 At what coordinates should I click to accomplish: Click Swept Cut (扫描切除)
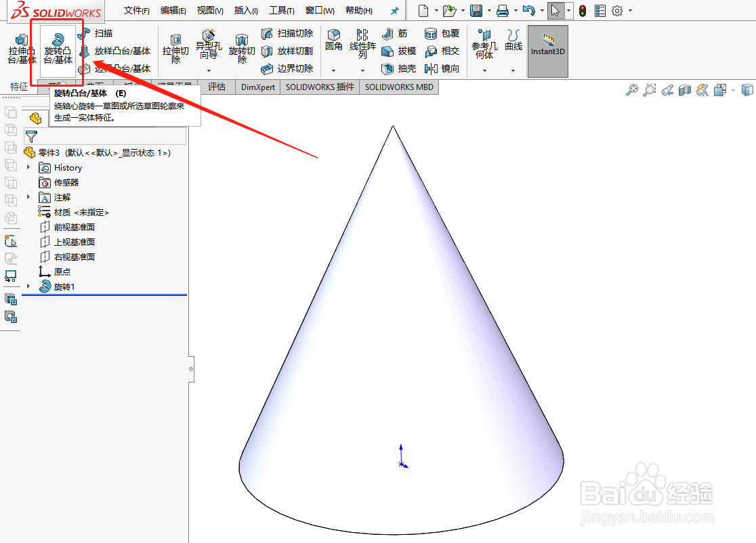(287, 33)
